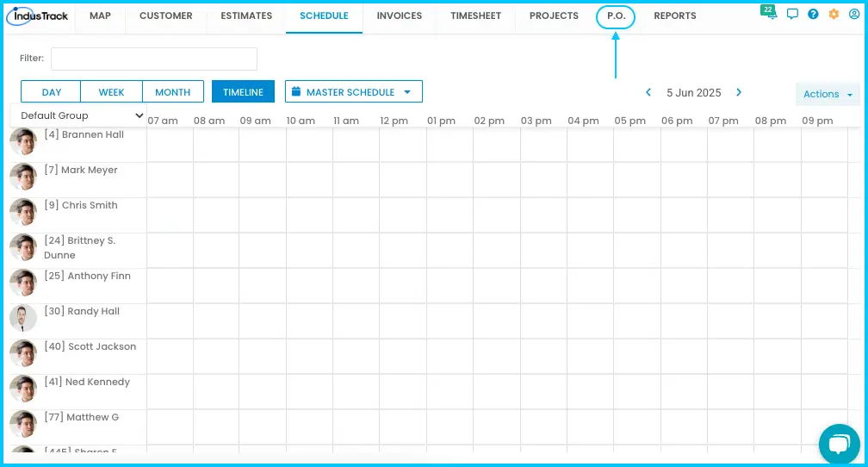Image resolution: width=868 pixels, height=467 pixels.
Task: Click Brittney S. Dunne's avatar photo
Action: 23,247
